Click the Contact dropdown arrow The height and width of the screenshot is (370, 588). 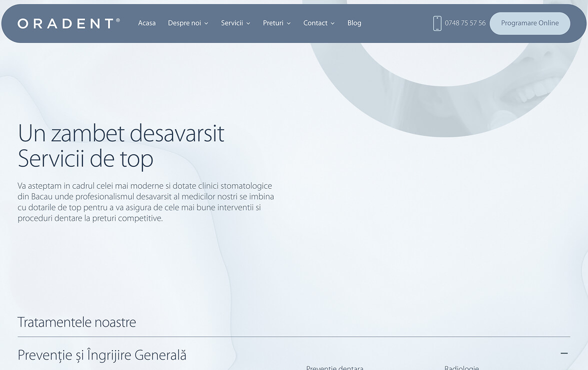click(332, 23)
